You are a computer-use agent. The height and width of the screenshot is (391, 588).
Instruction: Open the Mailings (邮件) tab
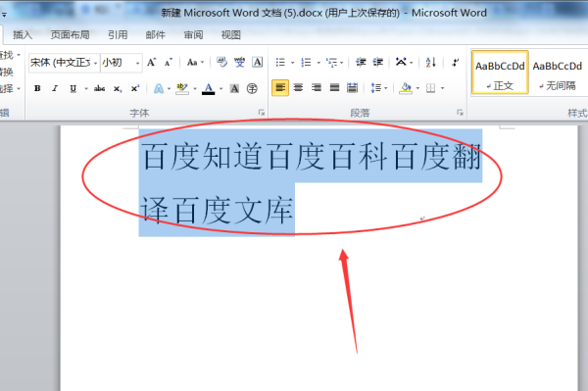pyautogui.click(x=156, y=35)
